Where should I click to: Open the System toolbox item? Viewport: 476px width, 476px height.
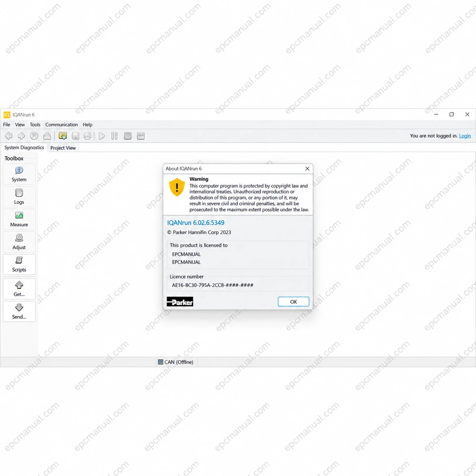[19, 174]
